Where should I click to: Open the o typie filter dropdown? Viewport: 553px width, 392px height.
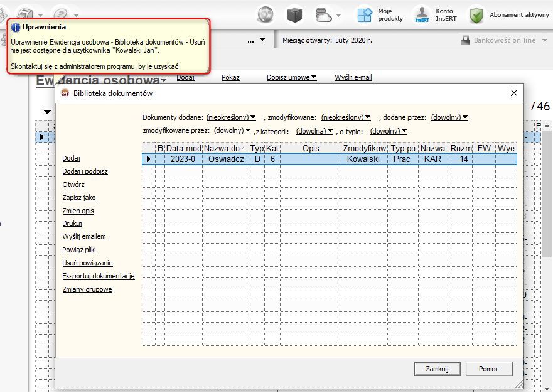[x=389, y=131]
